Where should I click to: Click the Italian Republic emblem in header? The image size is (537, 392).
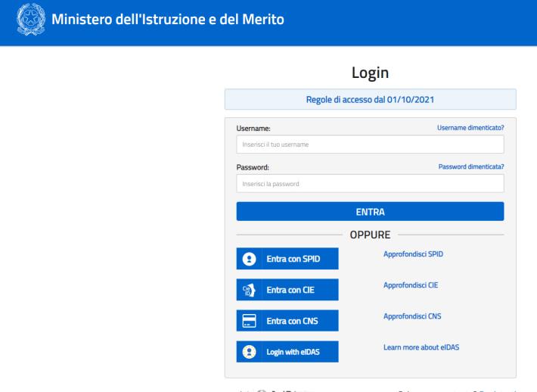pyautogui.click(x=26, y=19)
